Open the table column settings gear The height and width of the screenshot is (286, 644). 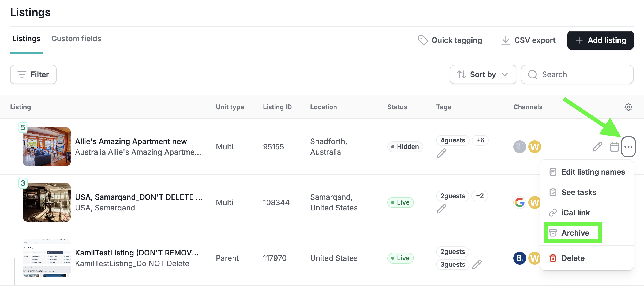(x=628, y=107)
